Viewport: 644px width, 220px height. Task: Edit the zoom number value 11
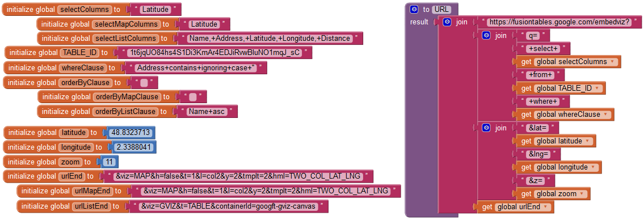pyautogui.click(x=110, y=162)
